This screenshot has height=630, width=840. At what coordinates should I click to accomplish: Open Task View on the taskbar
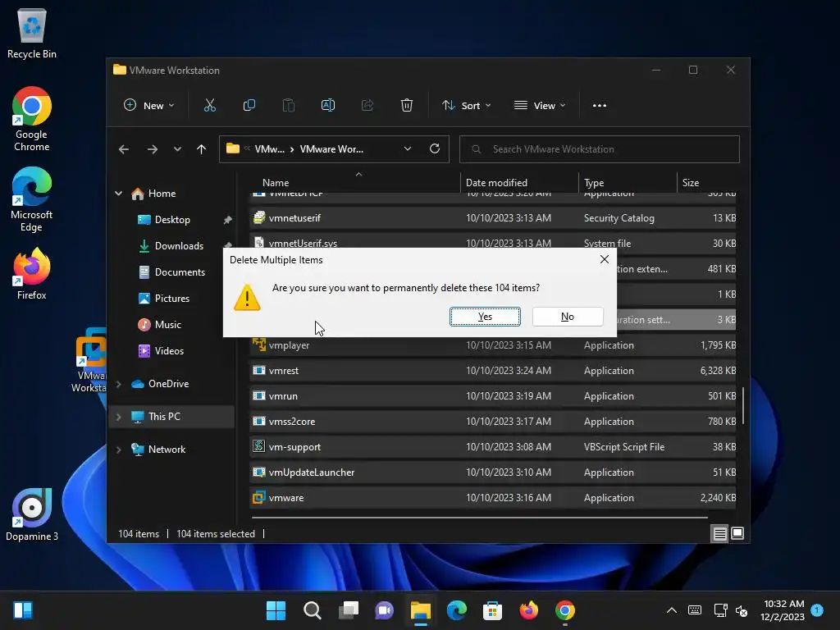tap(348, 610)
